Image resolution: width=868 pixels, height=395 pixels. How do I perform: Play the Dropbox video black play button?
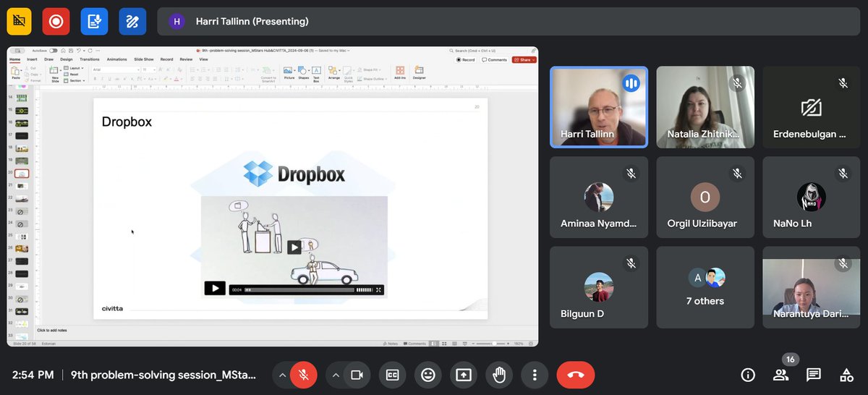[215, 288]
